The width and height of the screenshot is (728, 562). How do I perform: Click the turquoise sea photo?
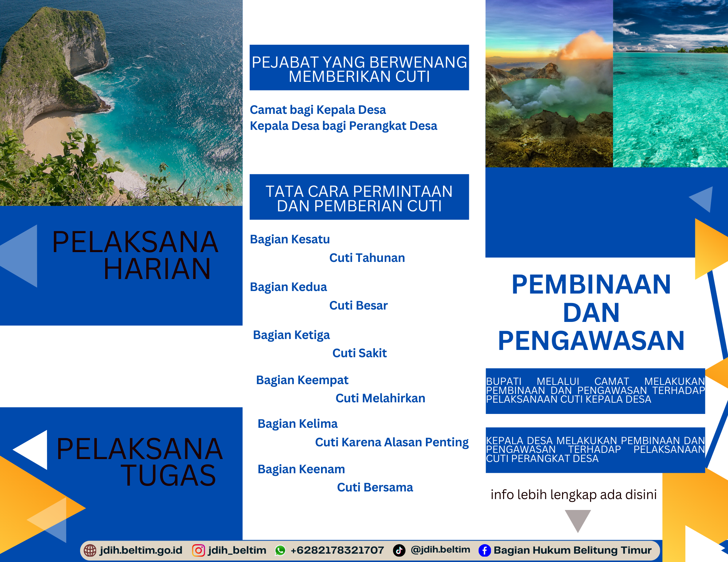click(670, 84)
